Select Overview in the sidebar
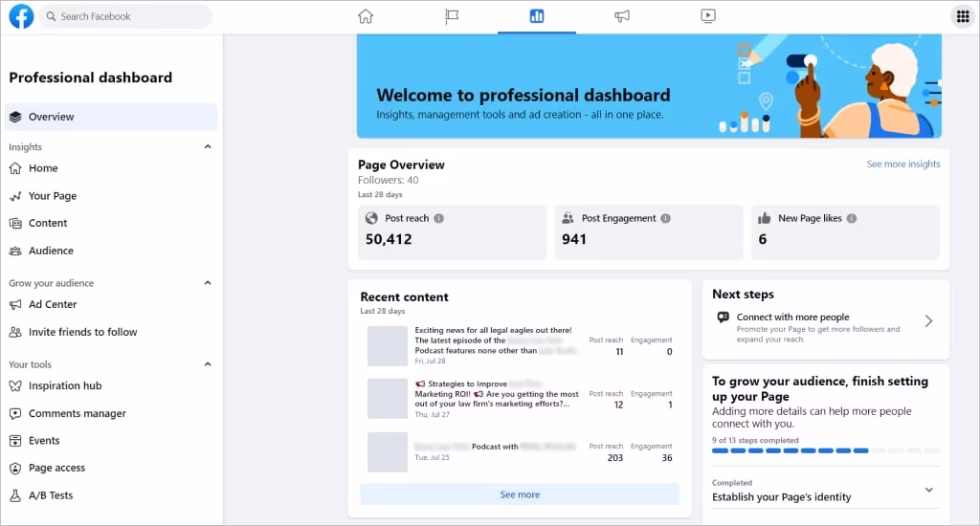980x526 pixels. pyautogui.click(x=111, y=117)
